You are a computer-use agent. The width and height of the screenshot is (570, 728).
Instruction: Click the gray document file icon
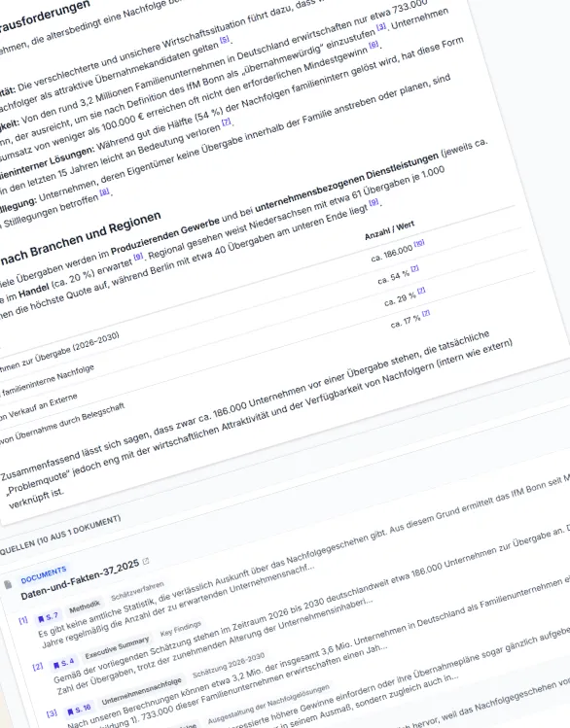point(8,584)
